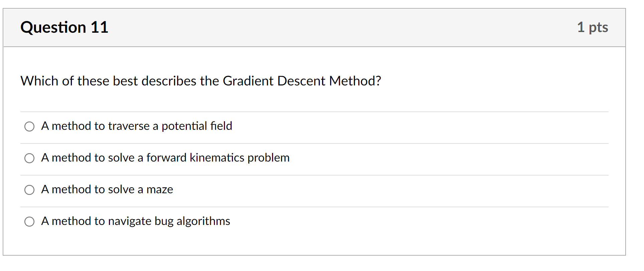Click the 1 pts label
This screenshot has height=271, width=644.
593,27
